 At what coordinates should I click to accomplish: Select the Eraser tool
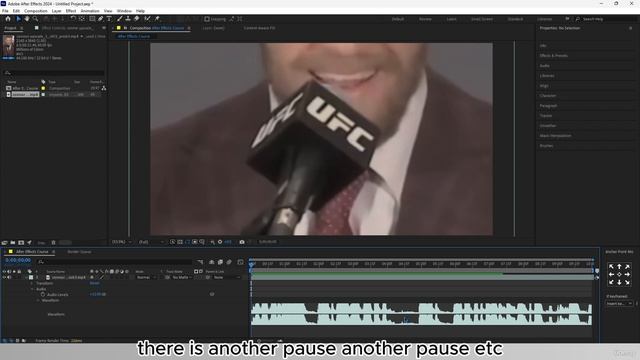point(136,19)
